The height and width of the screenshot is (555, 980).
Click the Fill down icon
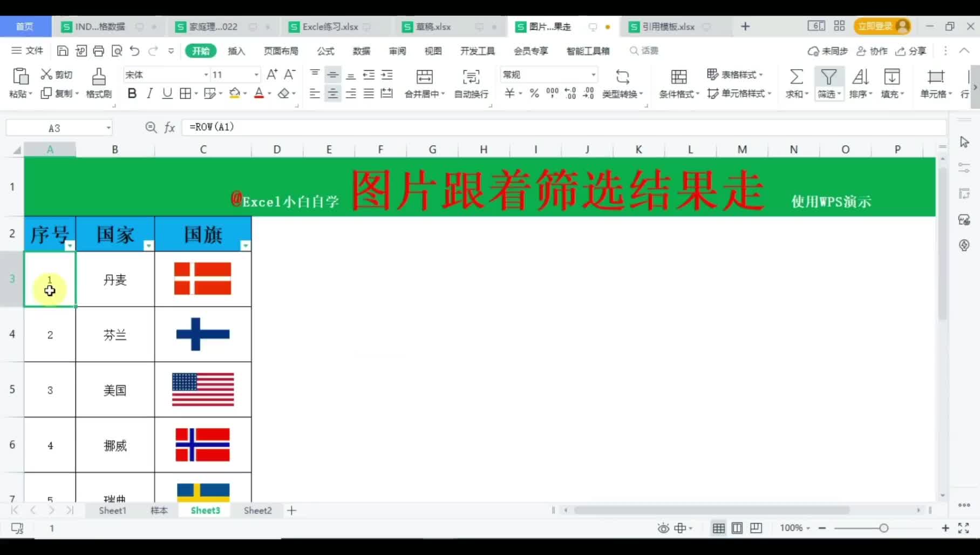pos(892,76)
